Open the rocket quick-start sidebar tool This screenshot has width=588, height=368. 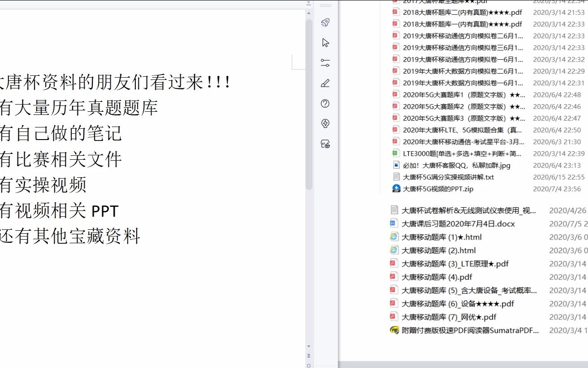point(326,23)
